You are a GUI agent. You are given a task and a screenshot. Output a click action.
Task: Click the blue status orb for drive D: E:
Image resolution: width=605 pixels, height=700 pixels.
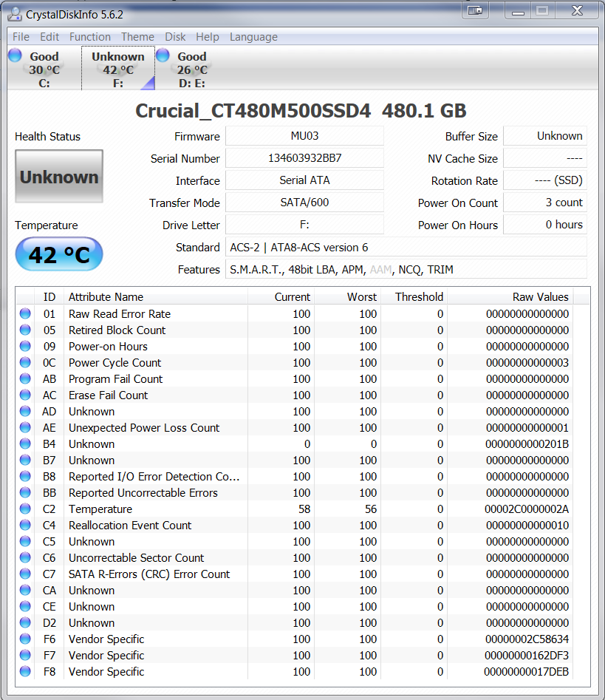163,55
